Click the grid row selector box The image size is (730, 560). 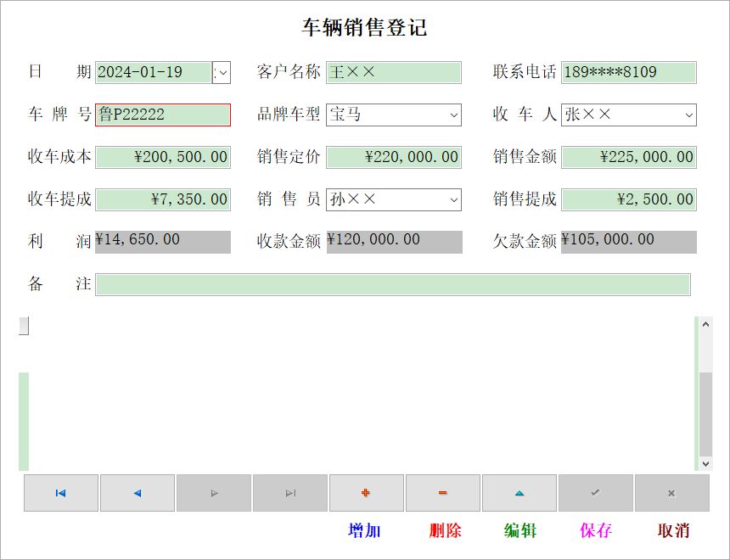(x=24, y=326)
